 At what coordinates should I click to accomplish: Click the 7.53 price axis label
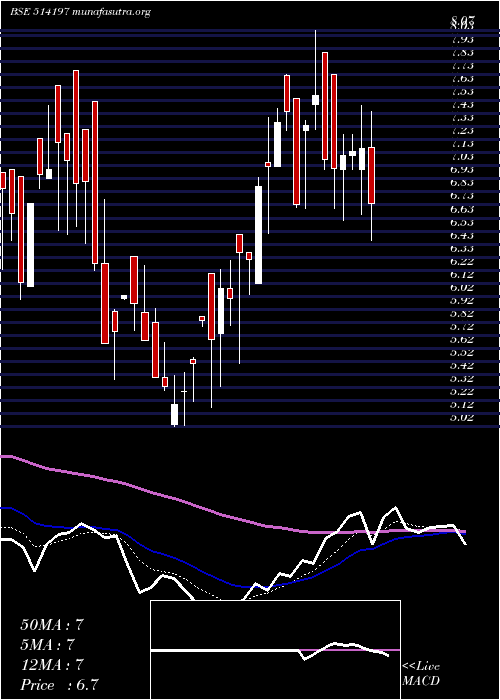pos(462,92)
